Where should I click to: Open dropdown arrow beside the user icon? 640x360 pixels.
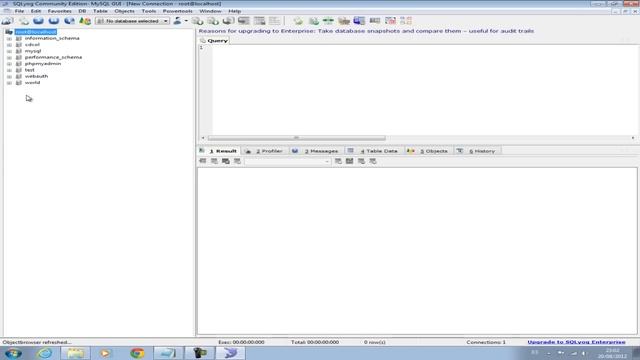coord(186,21)
